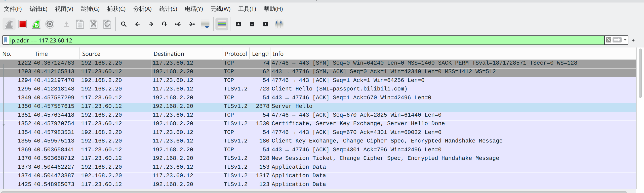Image resolution: width=644 pixels, height=193 pixels.
Task: Open the 电话(Y) menu
Action: [x=194, y=9]
